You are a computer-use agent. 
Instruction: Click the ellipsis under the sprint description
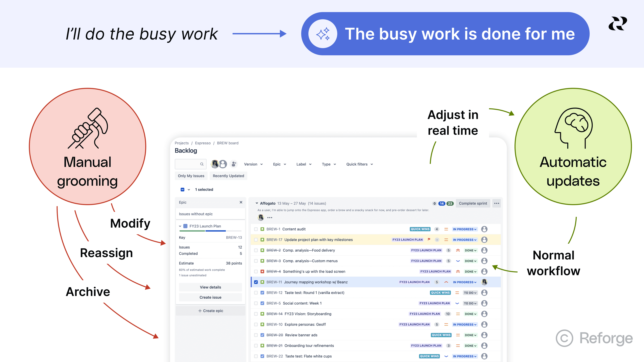(x=270, y=218)
